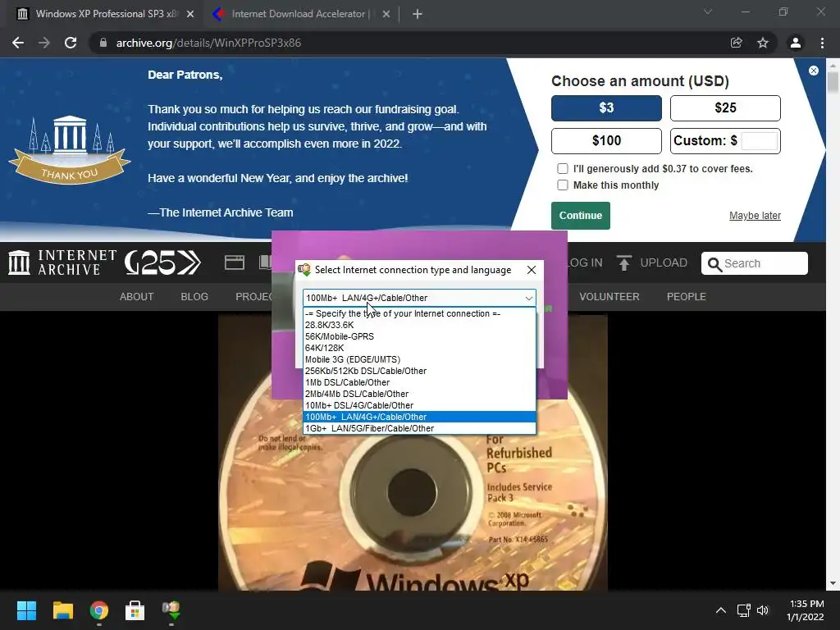Screen dimensions: 840x630
Task: Click the Custom dollar amount input
Action: coord(759,141)
